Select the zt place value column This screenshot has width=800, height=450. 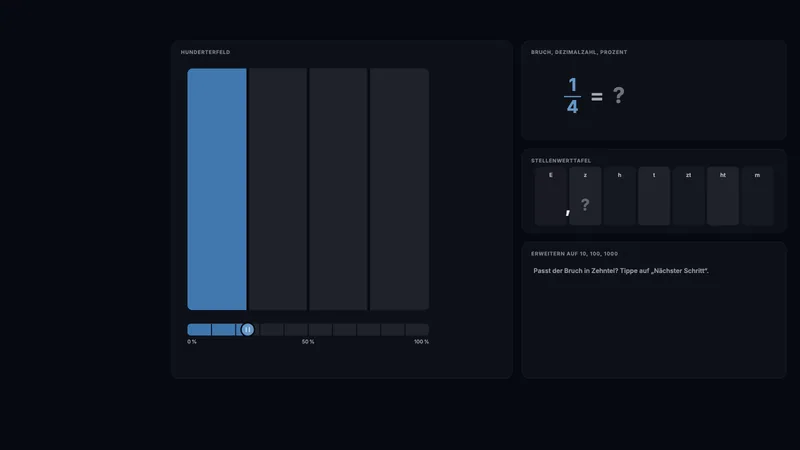click(688, 196)
